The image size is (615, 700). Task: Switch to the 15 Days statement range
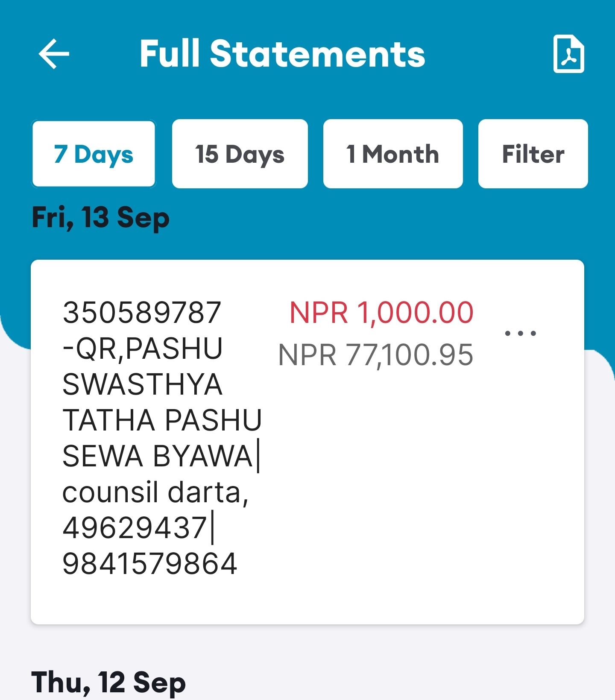(x=240, y=154)
